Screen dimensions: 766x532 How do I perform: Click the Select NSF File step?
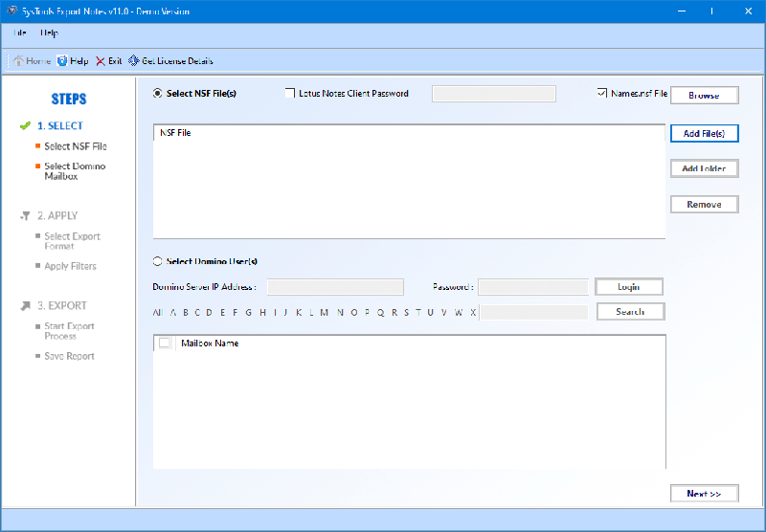[76, 146]
